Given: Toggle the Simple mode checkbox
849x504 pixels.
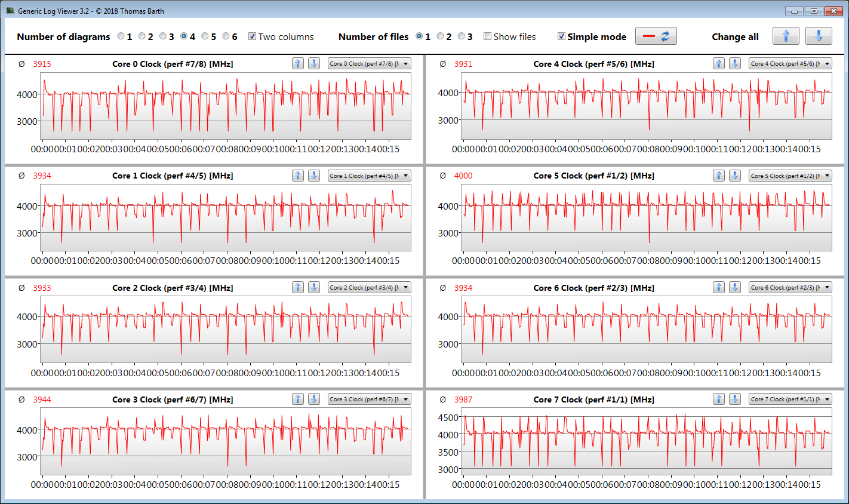Looking at the screenshot, I should point(561,36).
